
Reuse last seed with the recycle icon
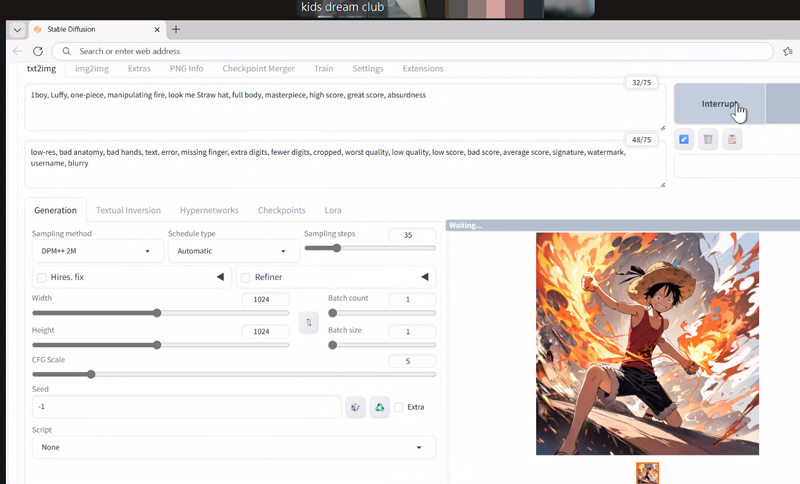[x=379, y=407]
